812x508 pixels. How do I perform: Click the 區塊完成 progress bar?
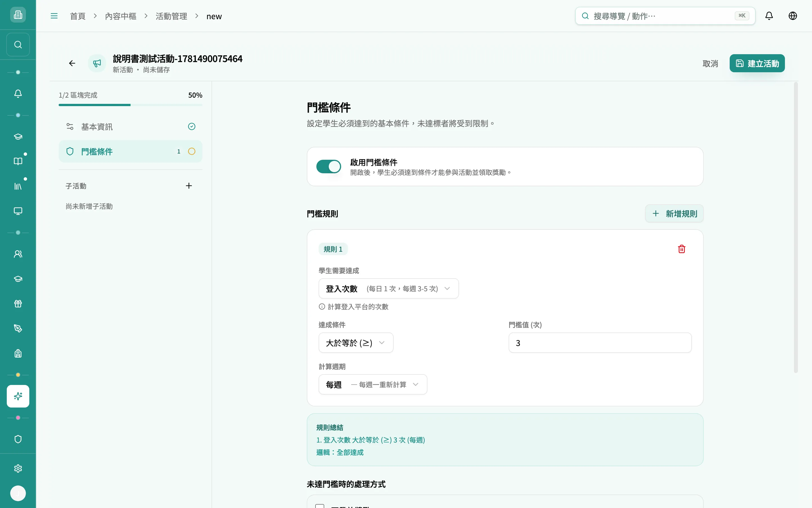pyautogui.click(x=131, y=105)
